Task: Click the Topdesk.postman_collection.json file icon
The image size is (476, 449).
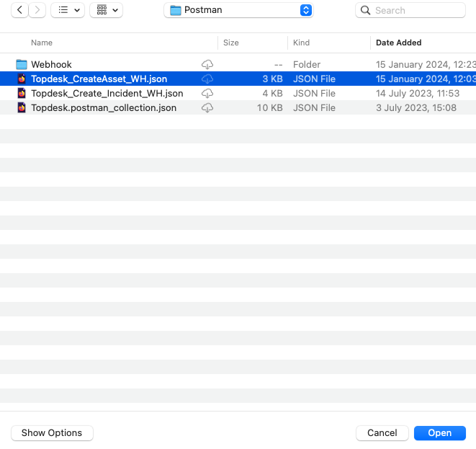Action: (22, 107)
